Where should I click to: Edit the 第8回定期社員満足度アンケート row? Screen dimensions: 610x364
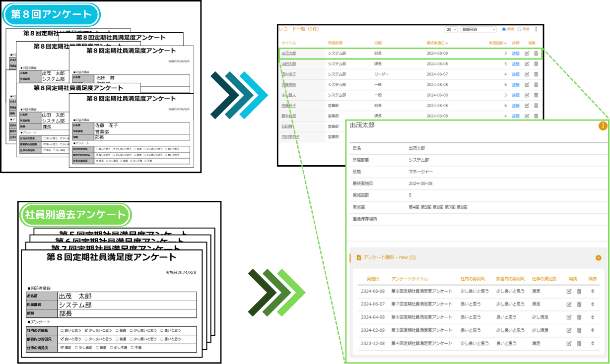click(570, 291)
